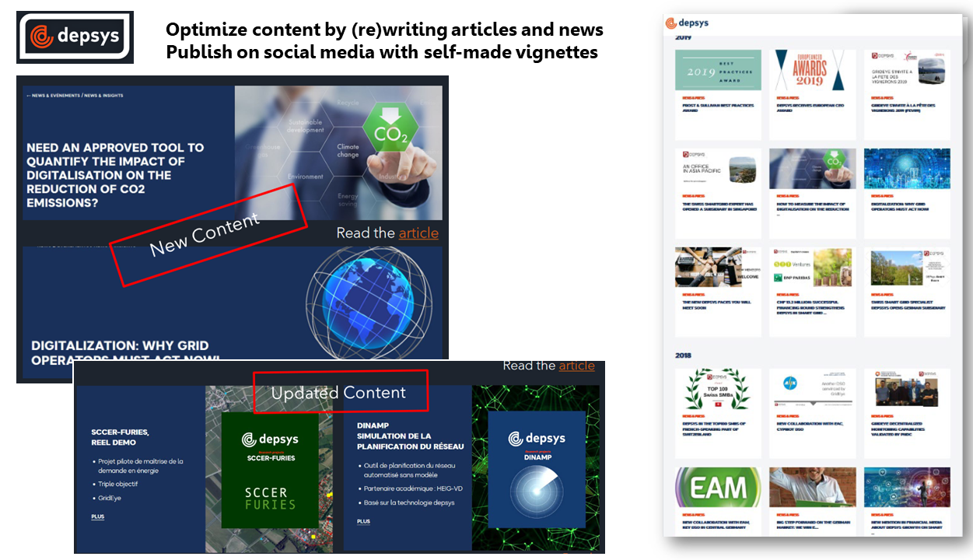The width and height of the screenshot is (973, 560).
Task: Open the BNP Paribas financing round news card
Action: [812, 268]
